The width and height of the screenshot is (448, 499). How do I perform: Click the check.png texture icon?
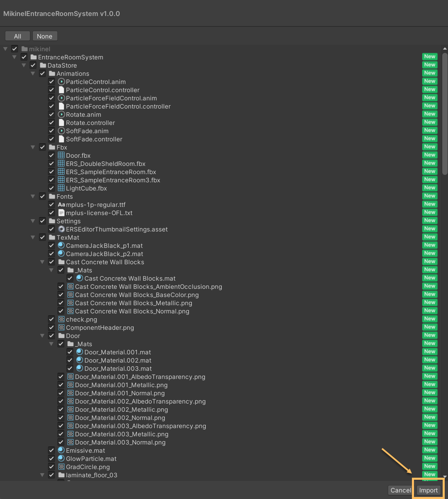pos(61,319)
